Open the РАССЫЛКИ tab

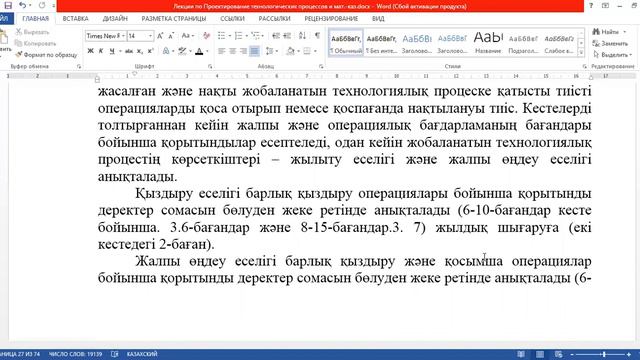pyautogui.click(x=275, y=18)
